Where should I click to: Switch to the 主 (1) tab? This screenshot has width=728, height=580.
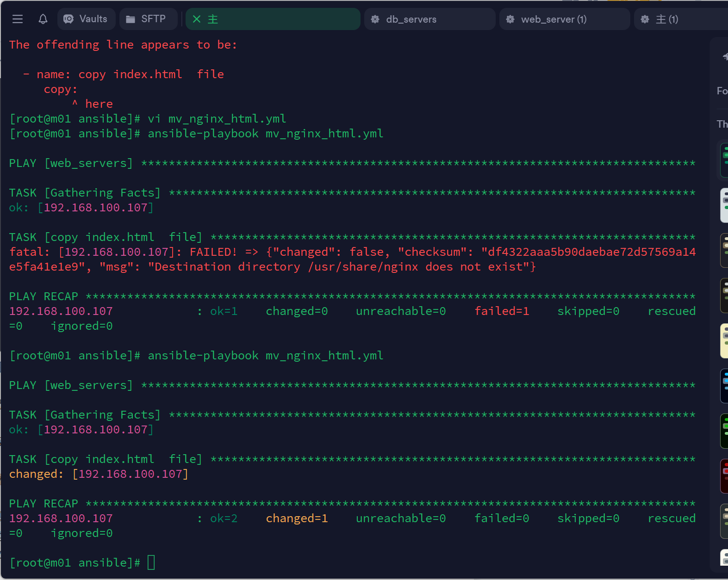pyautogui.click(x=681, y=19)
